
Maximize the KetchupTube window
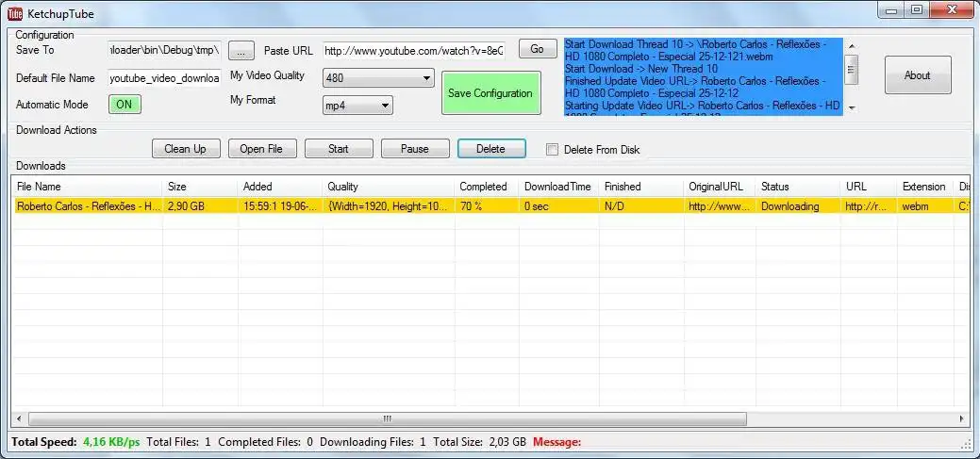pyautogui.click(x=917, y=10)
